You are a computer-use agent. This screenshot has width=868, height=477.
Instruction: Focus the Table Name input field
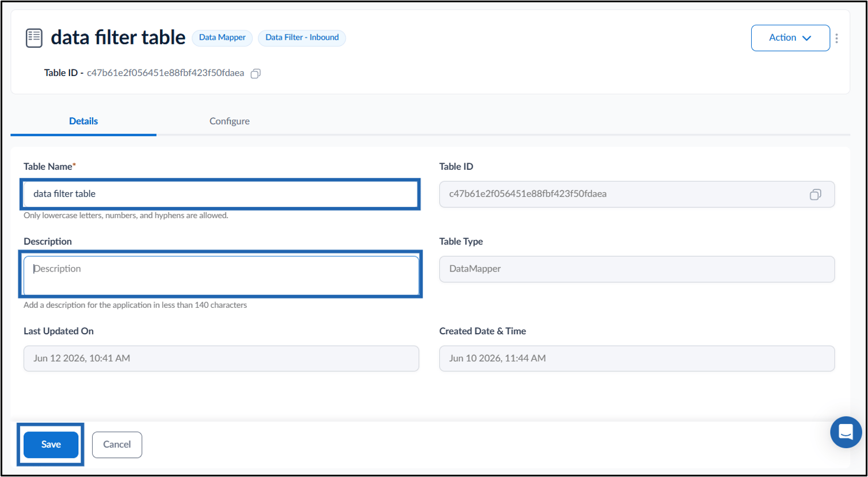[x=221, y=194]
